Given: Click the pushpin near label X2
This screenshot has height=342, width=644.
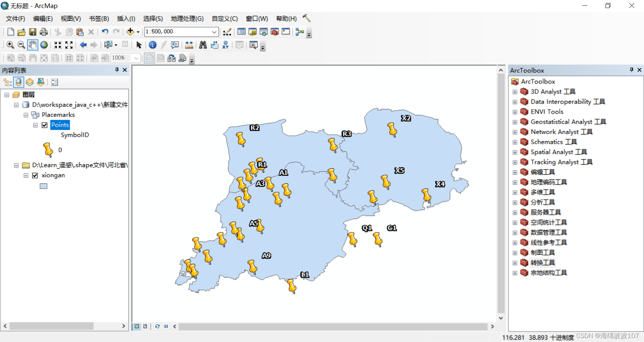Looking at the screenshot, I should click(392, 129).
